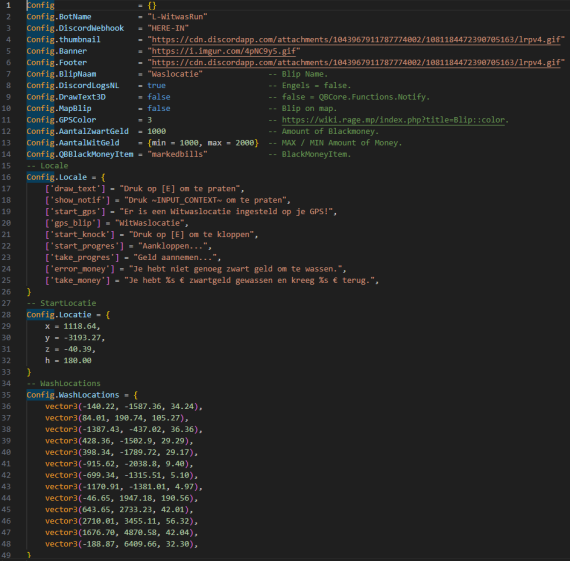This screenshot has height=561, width=570.
Task: Click the ['take_money'] locale key
Action: pos(77,280)
